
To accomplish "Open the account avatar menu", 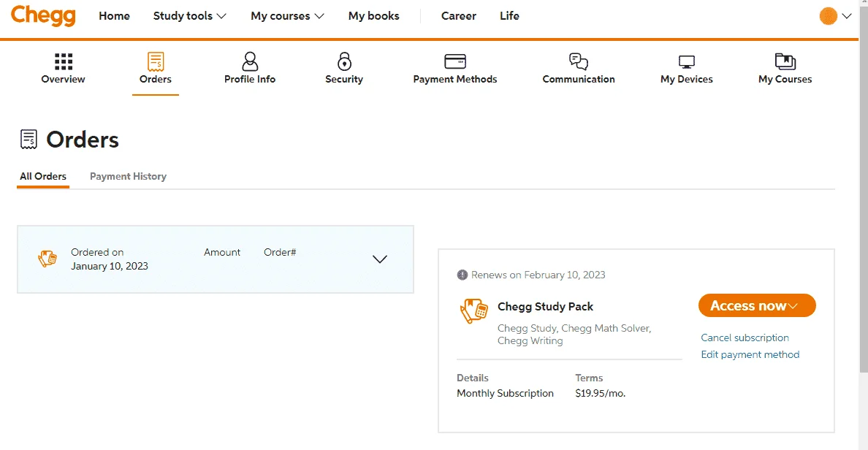I will (835, 16).
